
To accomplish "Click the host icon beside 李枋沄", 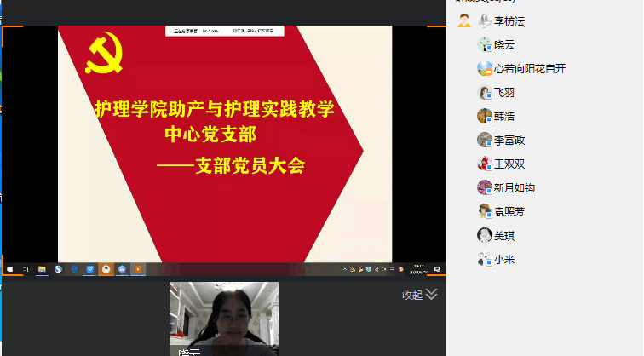I will (464, 20).
